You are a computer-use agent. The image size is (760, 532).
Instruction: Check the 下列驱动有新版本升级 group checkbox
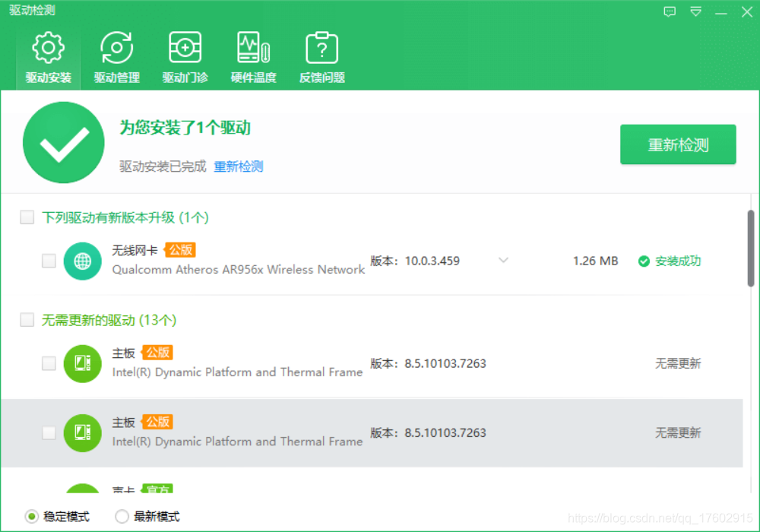pyautogui.click(x=27, y=217)
